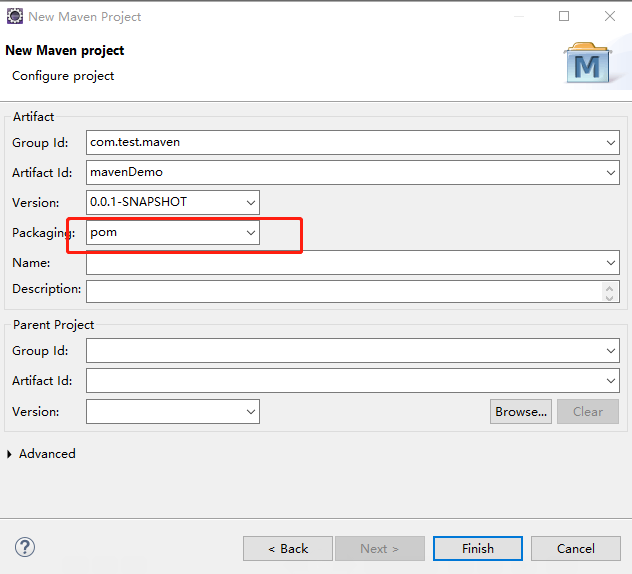
Task: Open the Name field dropdown arrow
Action: [x=611, y=263]
